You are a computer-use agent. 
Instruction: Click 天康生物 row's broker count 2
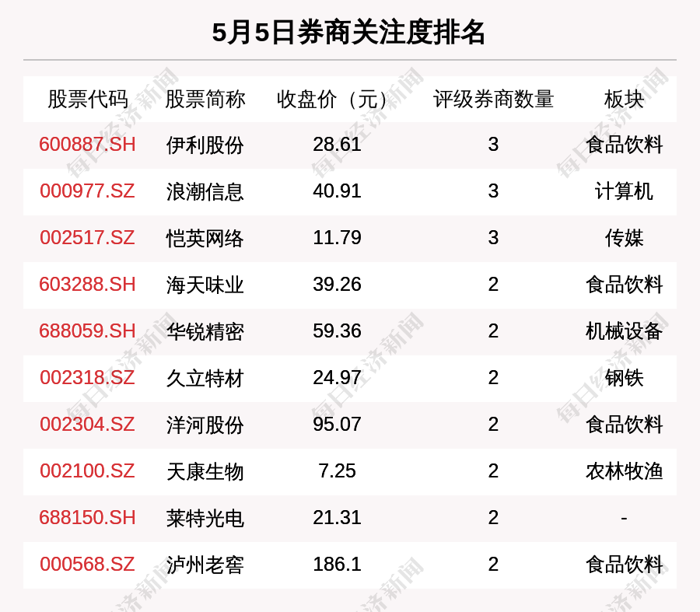coord(493,471)
